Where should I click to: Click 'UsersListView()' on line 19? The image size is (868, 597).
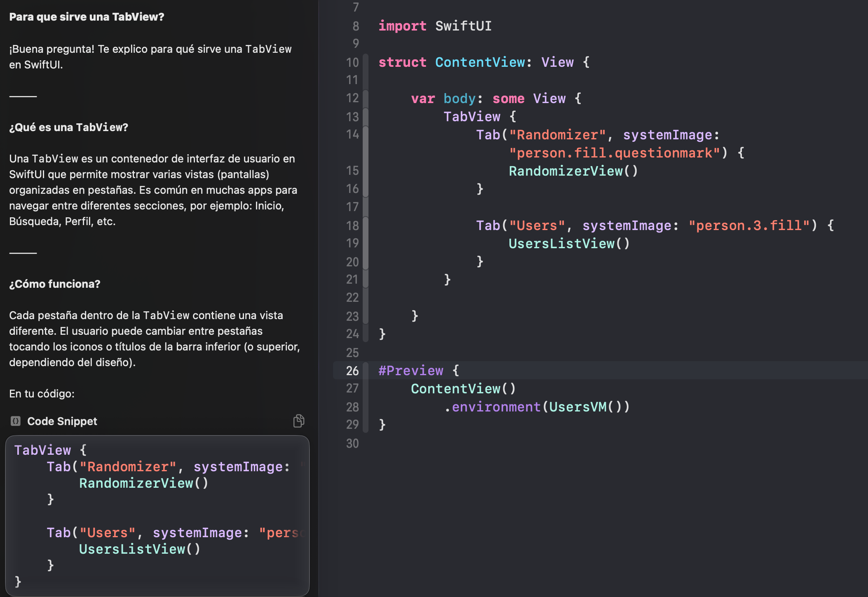[x=569, y=244]
